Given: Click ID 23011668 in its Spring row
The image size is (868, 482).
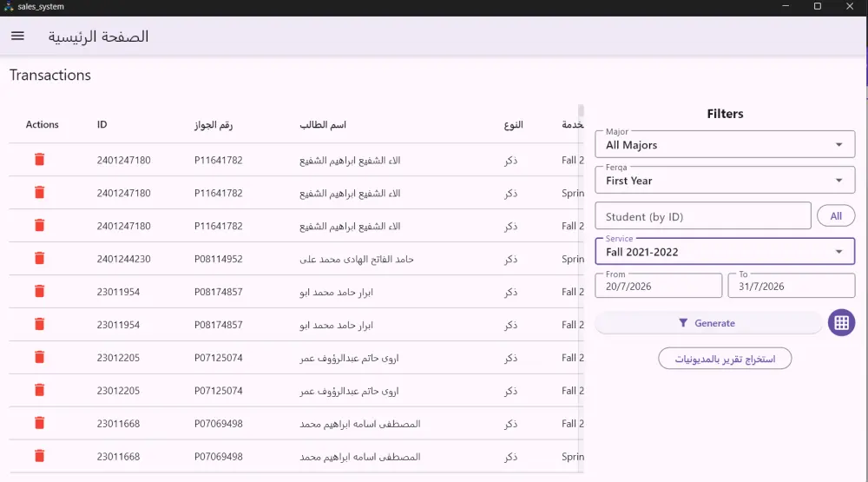Looking at the screenshot, I should pos(118,457).
